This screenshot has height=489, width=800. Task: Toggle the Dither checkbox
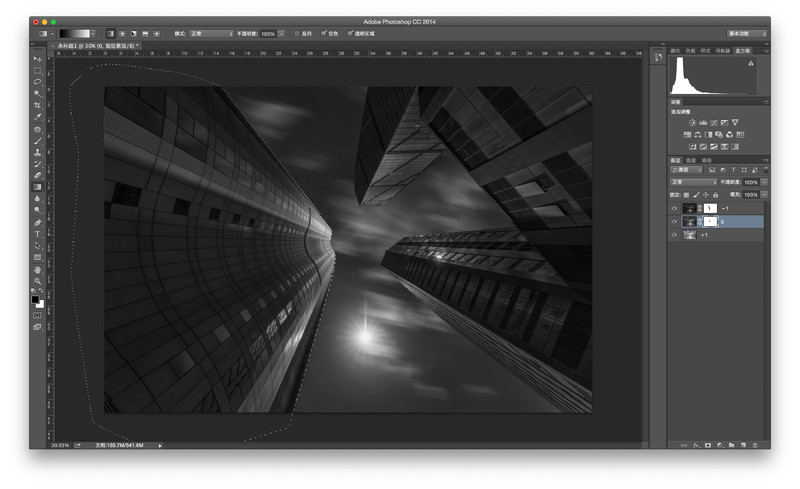point(323,33)
